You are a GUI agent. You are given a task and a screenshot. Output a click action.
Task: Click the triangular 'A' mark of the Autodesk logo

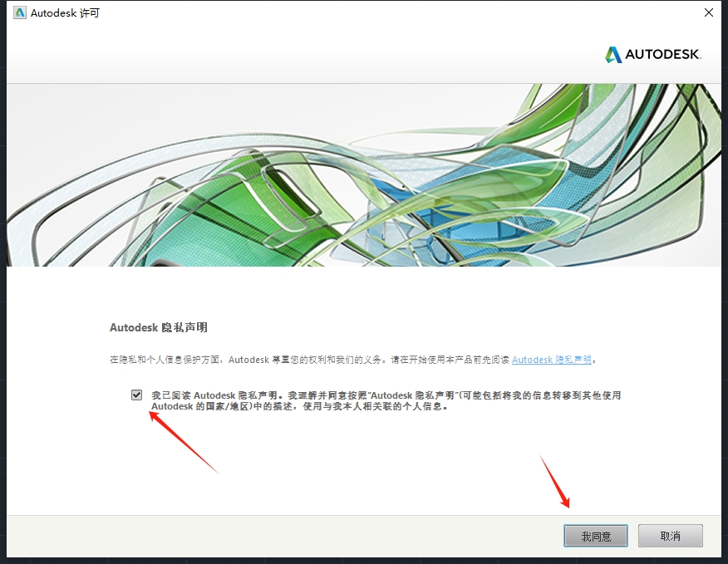615,54
